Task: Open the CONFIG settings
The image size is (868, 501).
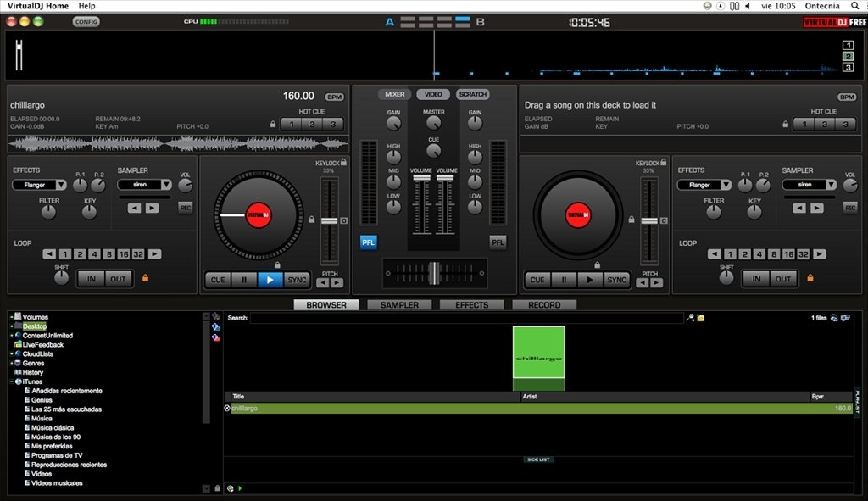Action: pos(86,21)
